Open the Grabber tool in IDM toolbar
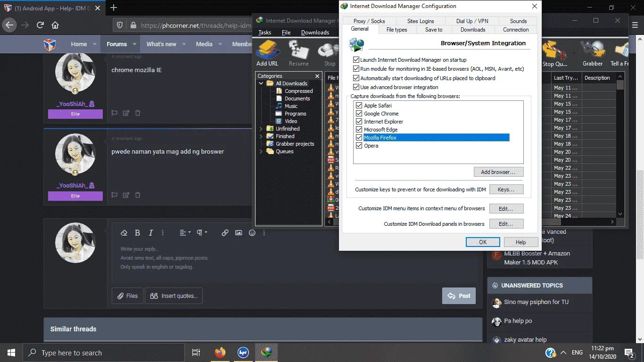Image resolution: width=644 pixels, height=362 pixels. 593,53
